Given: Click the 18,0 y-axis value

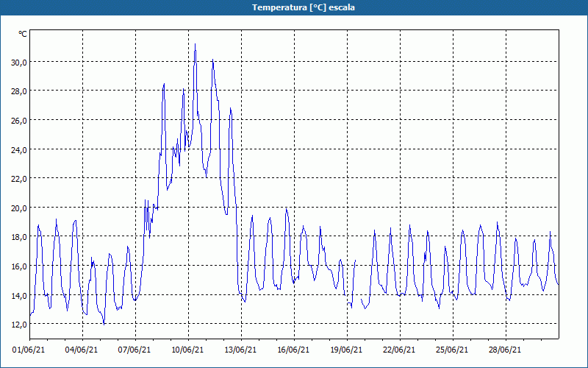Looking at the screenshot, I should pos(19,237).
